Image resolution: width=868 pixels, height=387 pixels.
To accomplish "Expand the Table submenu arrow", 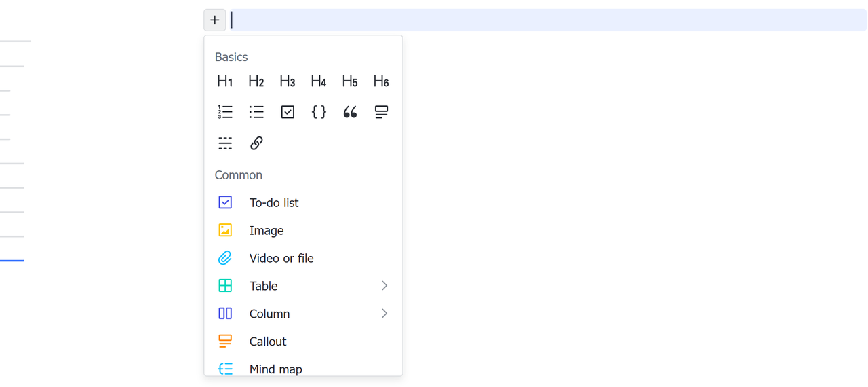I will [x=384, y=286].
